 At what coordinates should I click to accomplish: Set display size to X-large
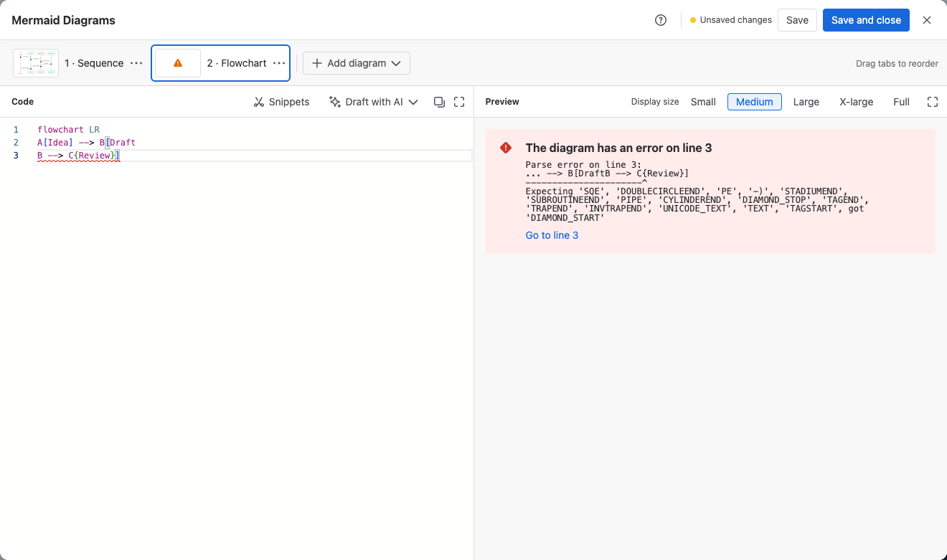pos(856,102)
